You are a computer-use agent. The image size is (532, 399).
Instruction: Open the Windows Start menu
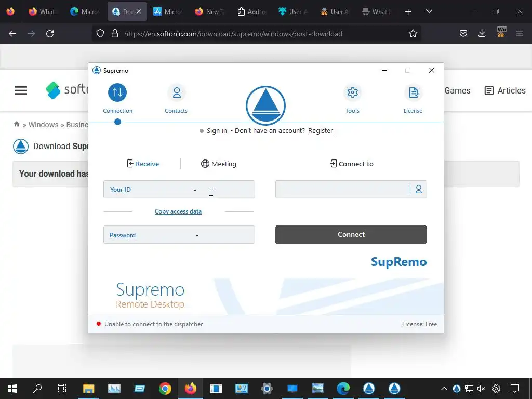tap(12, 389)
